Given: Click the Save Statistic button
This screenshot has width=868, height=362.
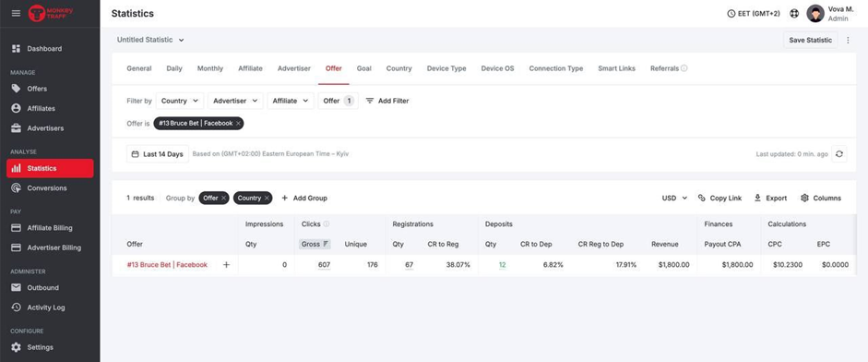Looking at the screenshot, I should click(x=811, y=40).
